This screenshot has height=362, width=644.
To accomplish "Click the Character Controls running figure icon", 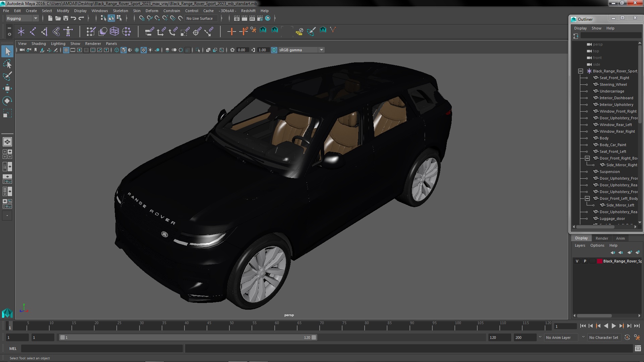I will tap(637, 338).
